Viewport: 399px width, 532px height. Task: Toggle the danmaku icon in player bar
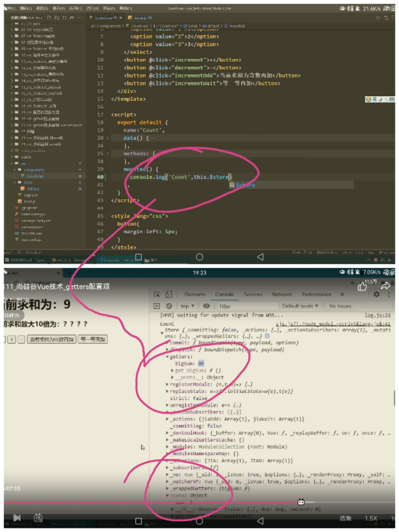[x=38, y=517]
